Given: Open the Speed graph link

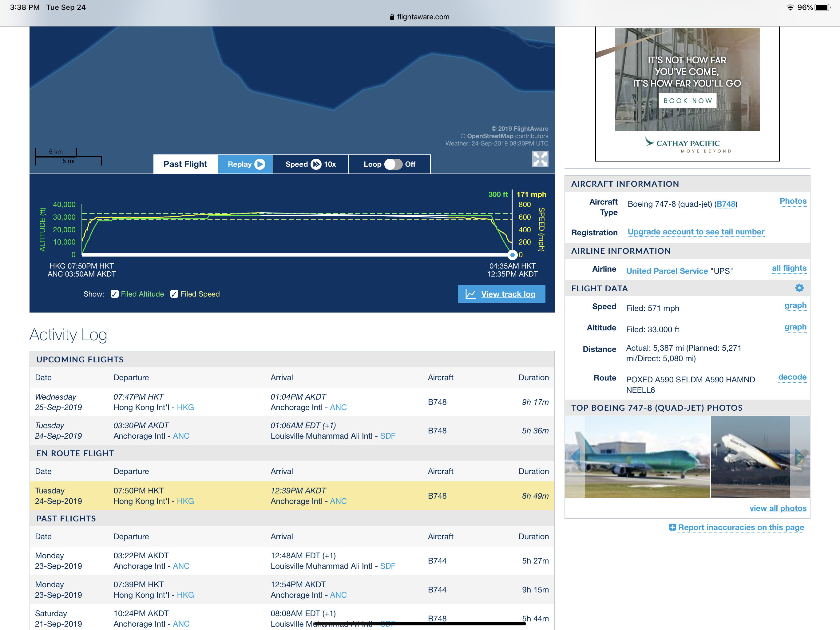Looking at the screenshot, I should coord(795,305).
